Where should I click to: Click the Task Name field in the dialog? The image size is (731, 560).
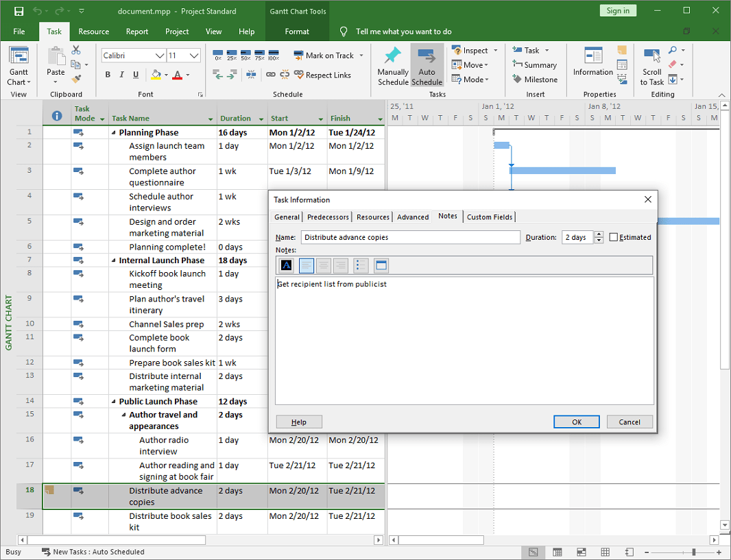[410, 237]
